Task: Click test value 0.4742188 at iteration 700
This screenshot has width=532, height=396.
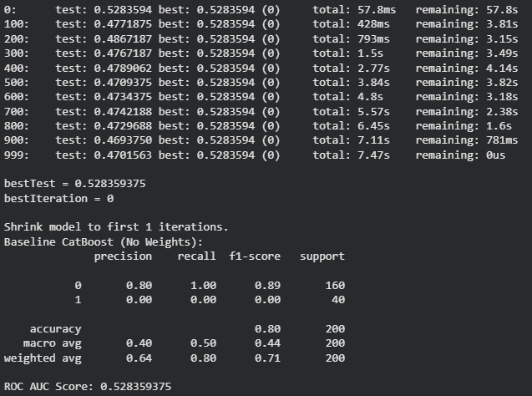Action: 123,112
